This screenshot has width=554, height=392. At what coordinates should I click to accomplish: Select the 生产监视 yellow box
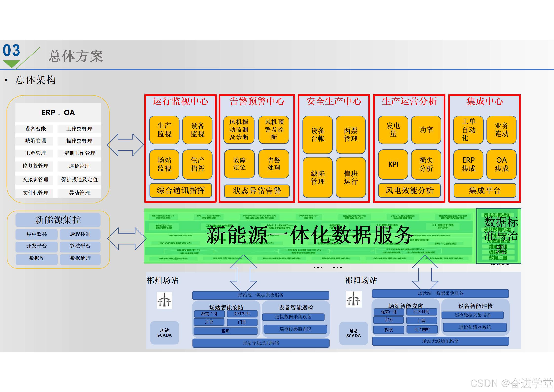click(x=164, y=130)
